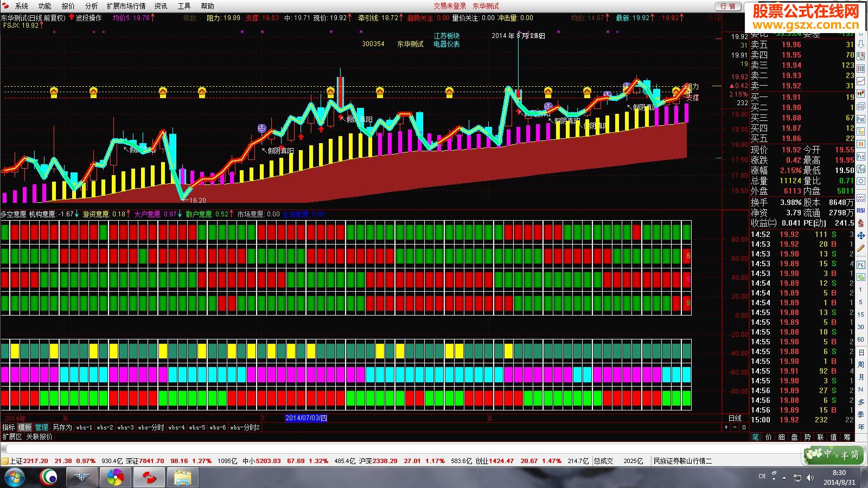Click the blue four-way move arrows icon

pos(861,235)
